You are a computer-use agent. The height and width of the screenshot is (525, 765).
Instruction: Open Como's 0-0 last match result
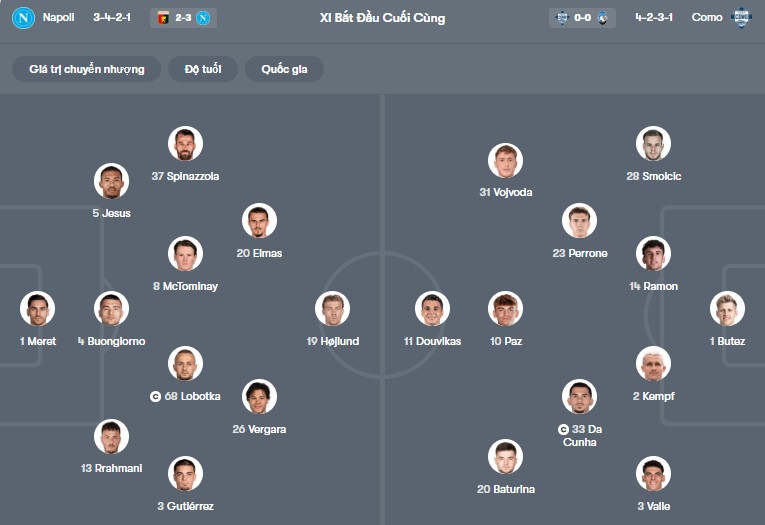click(582, 18)
